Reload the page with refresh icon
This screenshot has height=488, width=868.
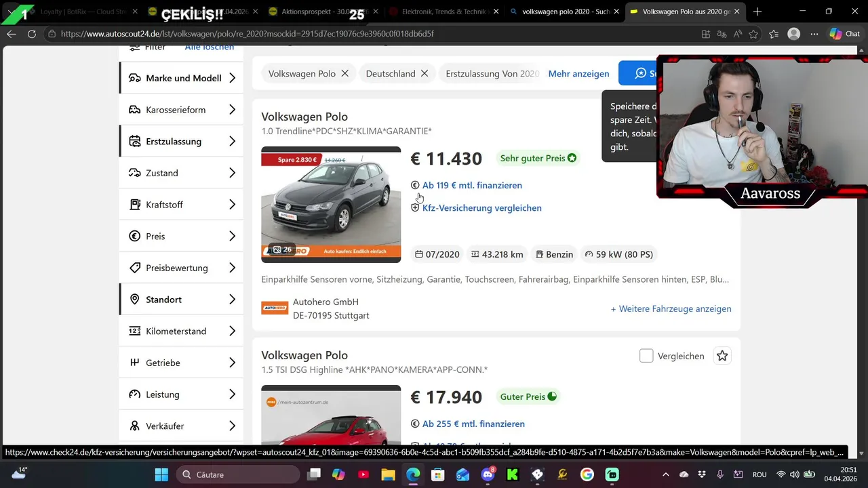click(32, 34)
